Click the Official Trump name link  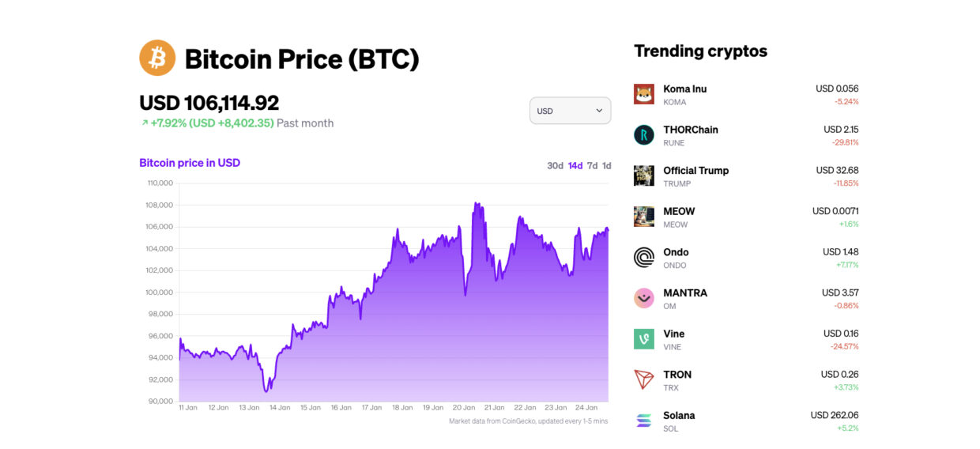pos(695,171)
